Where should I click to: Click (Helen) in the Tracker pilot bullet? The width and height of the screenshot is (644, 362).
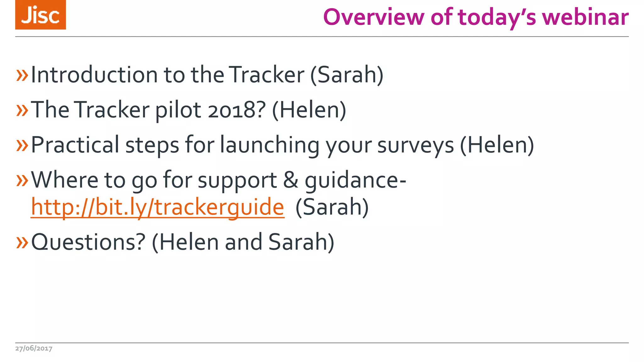pos(309,110)
